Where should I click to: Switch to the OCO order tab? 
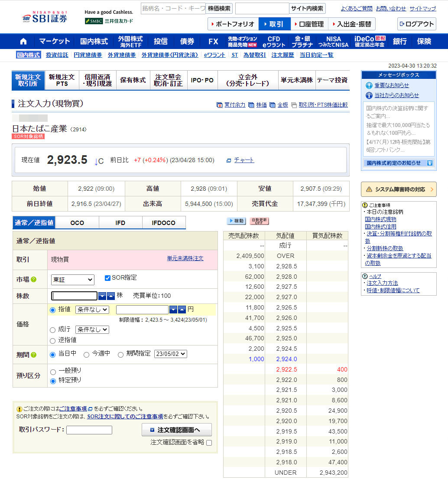(77, 223)
